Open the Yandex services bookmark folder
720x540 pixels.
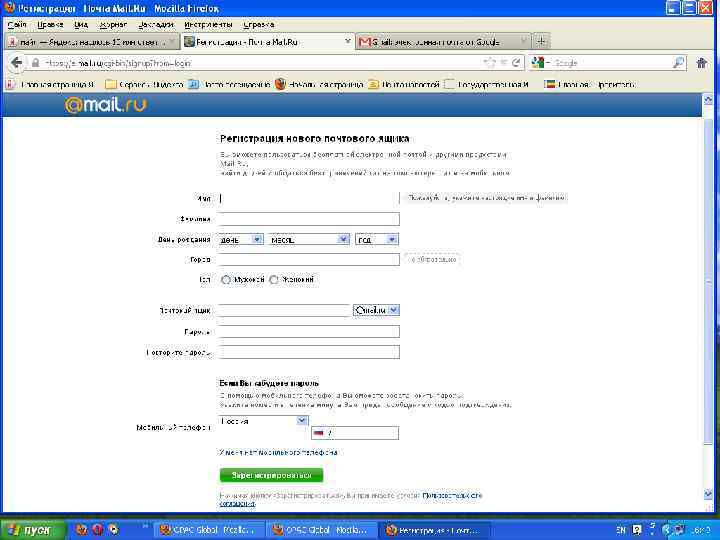tap(145, 84)
